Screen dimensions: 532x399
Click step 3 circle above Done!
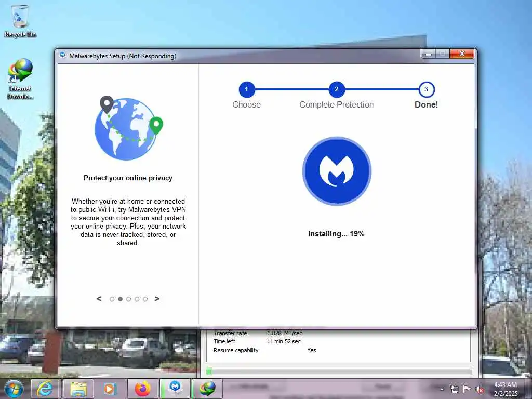[427, 89]
